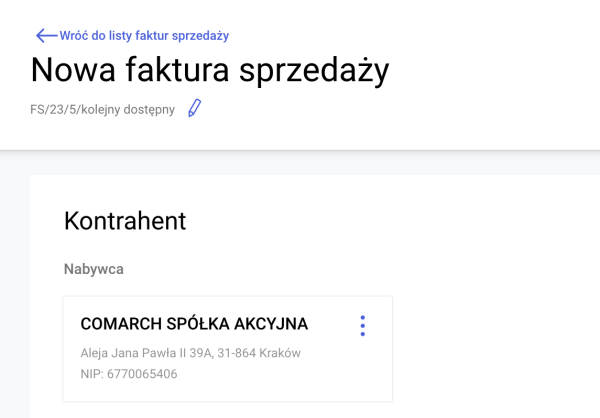Click 'kolejny dostępny' in the invoice number

pos(127,109)
